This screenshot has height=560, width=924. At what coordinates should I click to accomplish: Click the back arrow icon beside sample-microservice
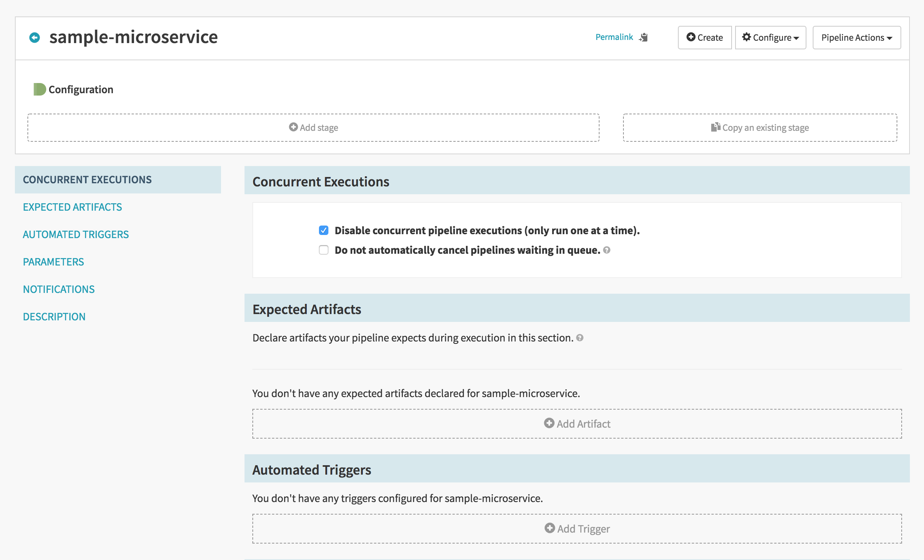click(x=34, y=38)
